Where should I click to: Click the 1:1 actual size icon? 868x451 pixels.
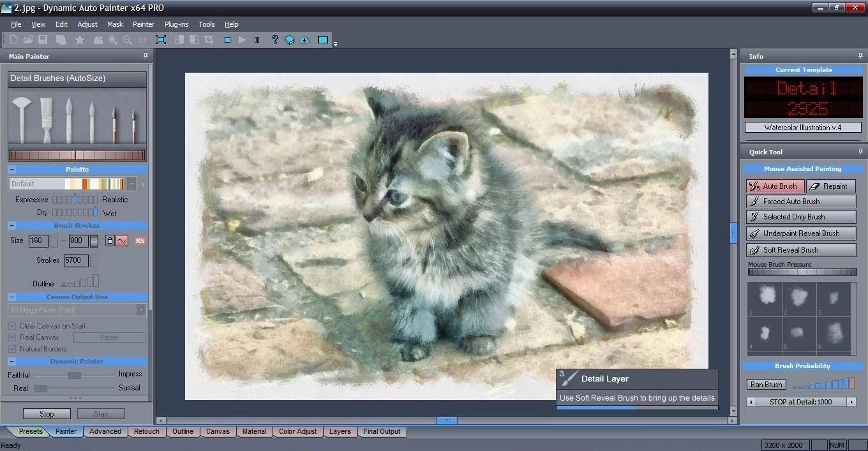point(142,40)
